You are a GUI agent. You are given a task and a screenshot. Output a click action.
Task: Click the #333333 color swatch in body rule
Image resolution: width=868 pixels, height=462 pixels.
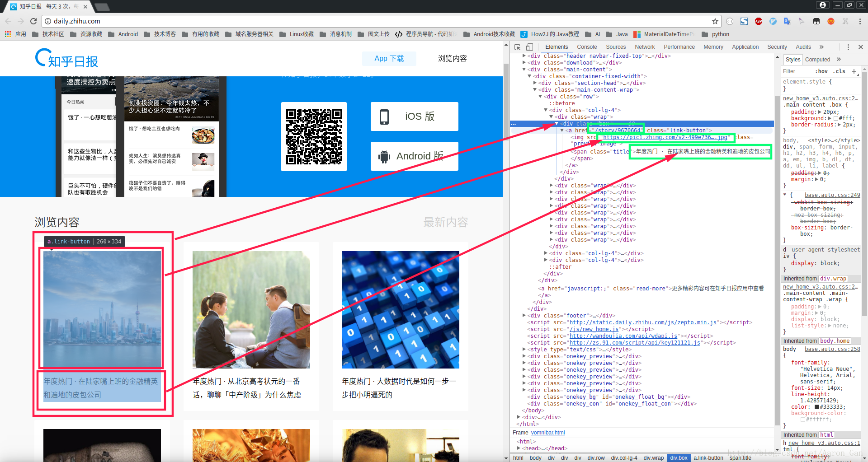coord(817,407)
